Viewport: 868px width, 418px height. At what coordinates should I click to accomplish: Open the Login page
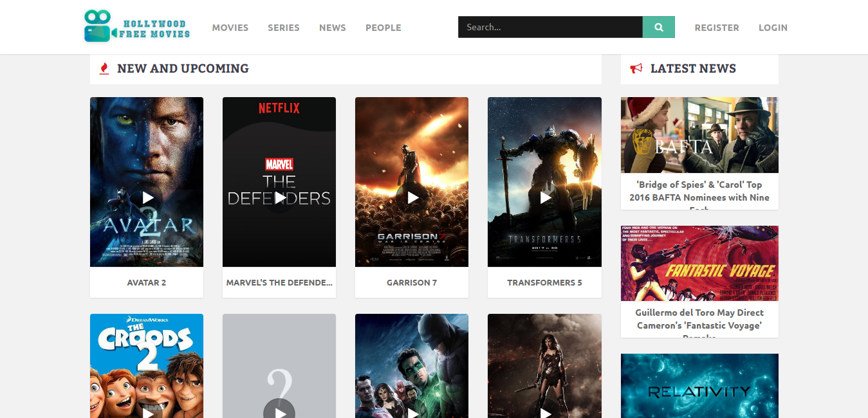click(x=773, y=28)
